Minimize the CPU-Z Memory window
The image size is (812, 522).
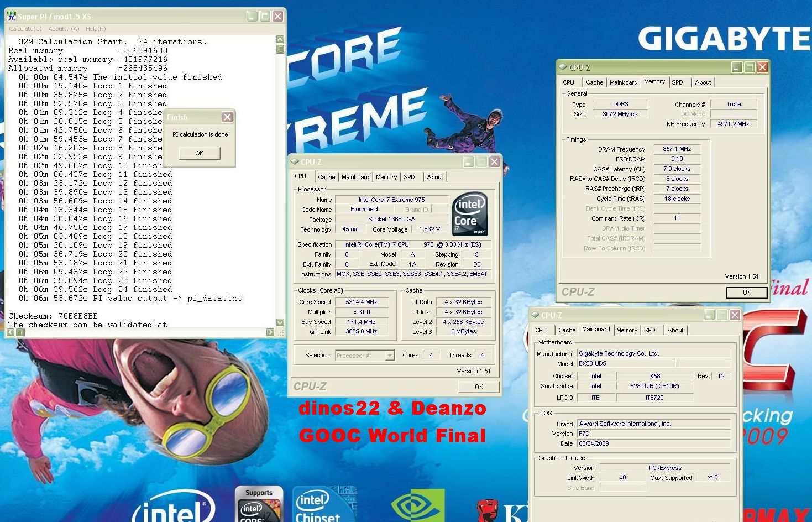pos(736,67)
